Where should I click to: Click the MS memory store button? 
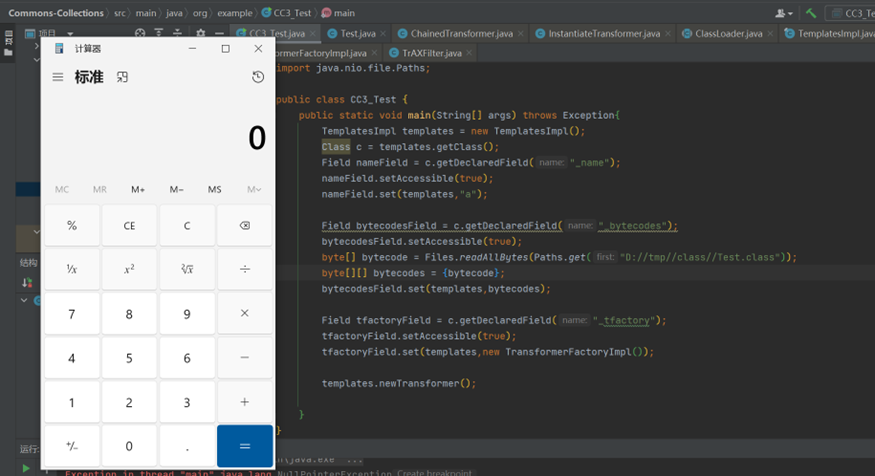click(214, 190)
